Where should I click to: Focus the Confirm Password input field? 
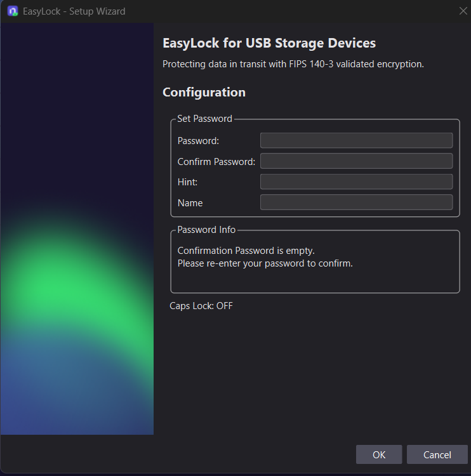(356, 161)
